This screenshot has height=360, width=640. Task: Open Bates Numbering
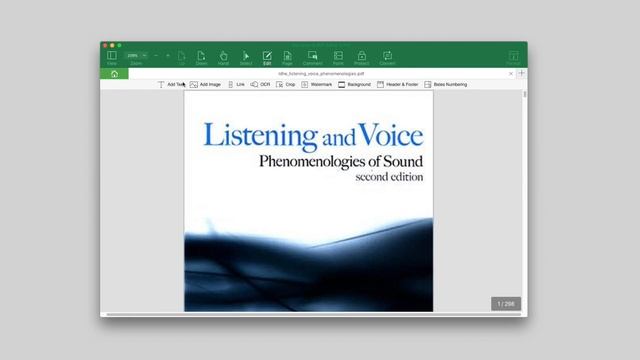(x=445, y=84)
